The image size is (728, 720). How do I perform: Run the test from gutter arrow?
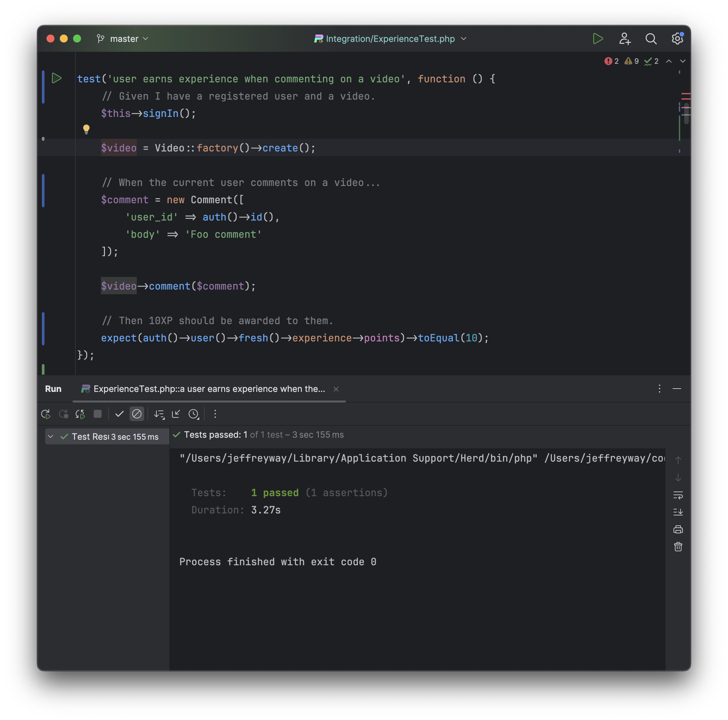pos(56,78)
